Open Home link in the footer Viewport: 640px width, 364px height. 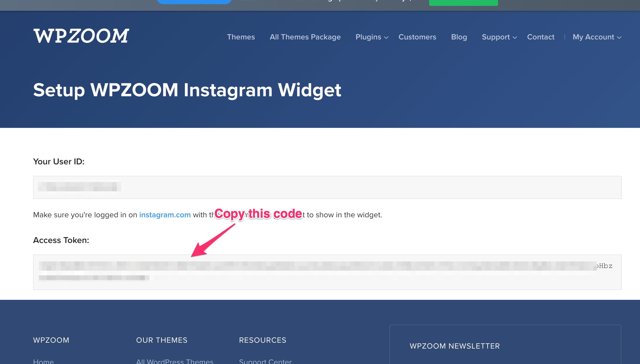[43, 361]
